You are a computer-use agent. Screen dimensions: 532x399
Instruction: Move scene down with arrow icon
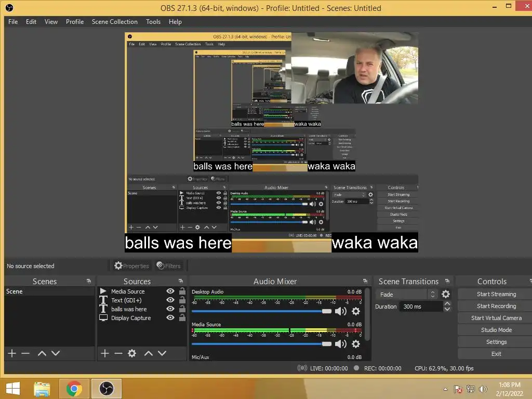[56, 353]
